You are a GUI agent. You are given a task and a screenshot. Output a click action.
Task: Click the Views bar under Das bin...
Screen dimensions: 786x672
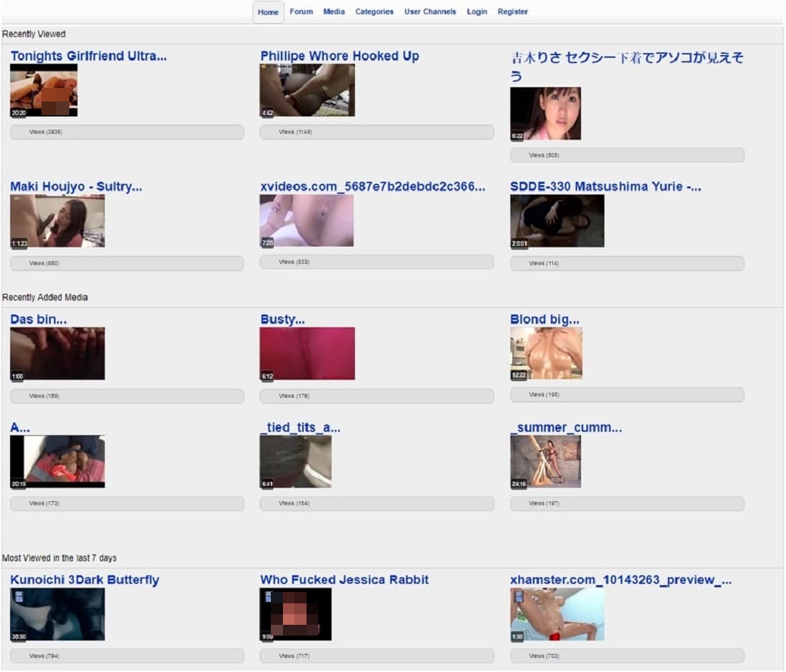click(126, 396)
